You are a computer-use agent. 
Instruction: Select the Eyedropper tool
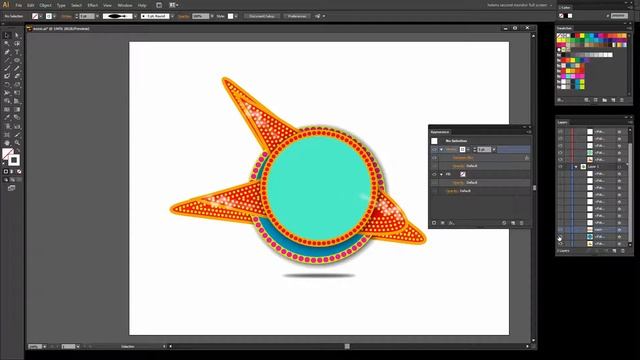7,118
